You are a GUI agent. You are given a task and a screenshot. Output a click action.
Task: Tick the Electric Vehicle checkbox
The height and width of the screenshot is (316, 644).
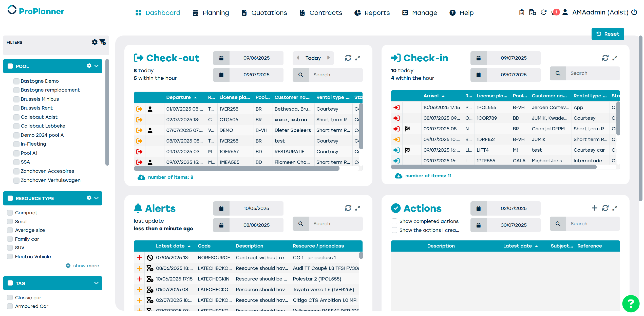(x=10, y=256)
